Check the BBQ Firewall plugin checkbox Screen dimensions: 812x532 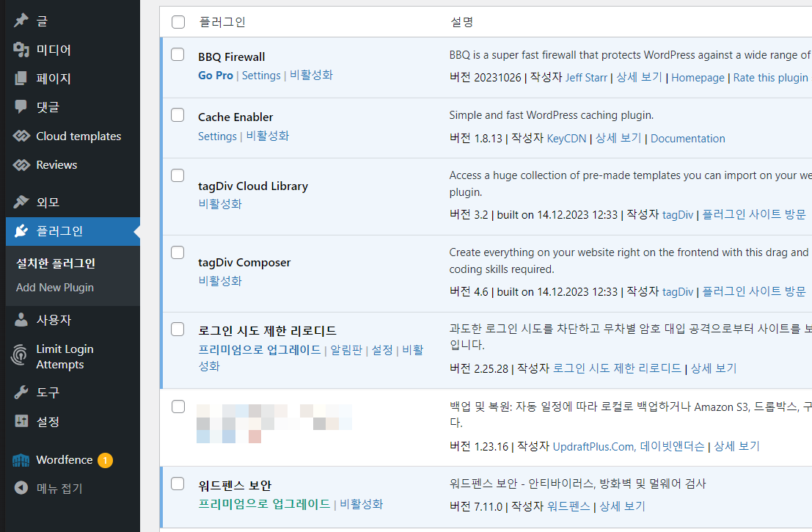point(178,54)
